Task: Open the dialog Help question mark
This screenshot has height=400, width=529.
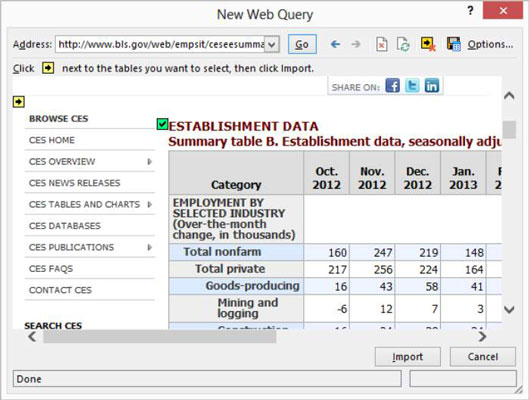Action: [x=470, y=10]
